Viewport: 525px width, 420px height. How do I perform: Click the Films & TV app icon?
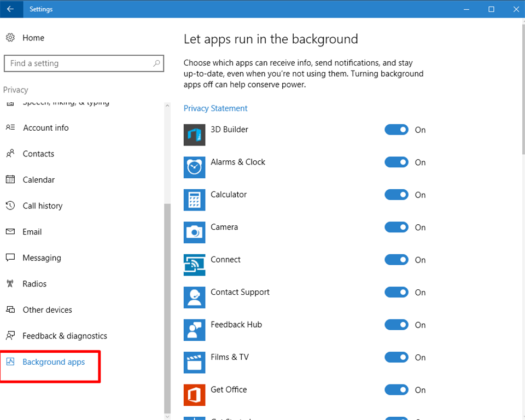tap(194, 363)
